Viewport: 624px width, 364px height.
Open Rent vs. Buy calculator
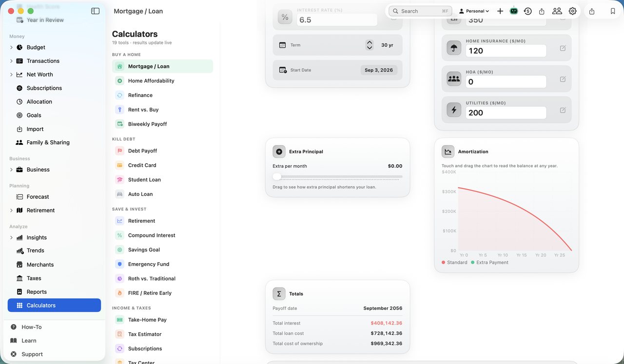(162, 110)
